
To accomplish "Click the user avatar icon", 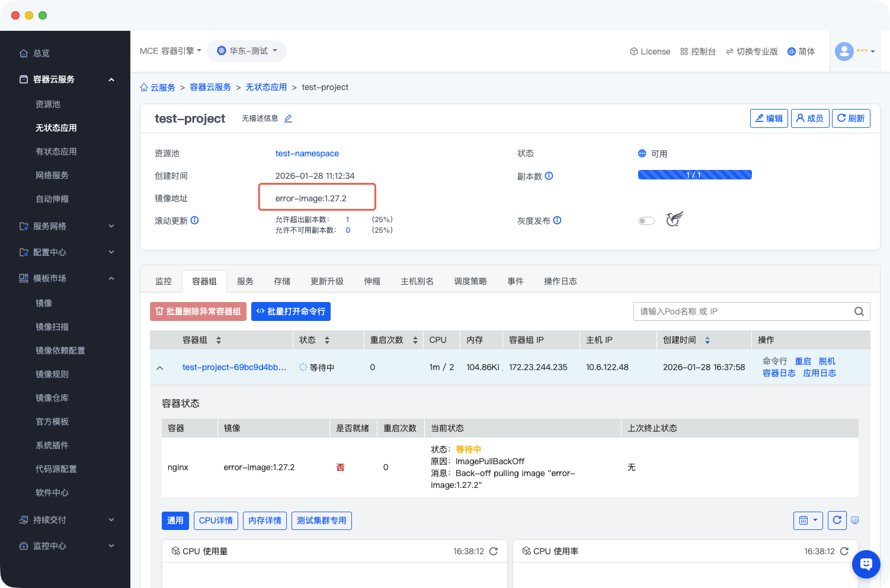I will [x=844, y=52].
